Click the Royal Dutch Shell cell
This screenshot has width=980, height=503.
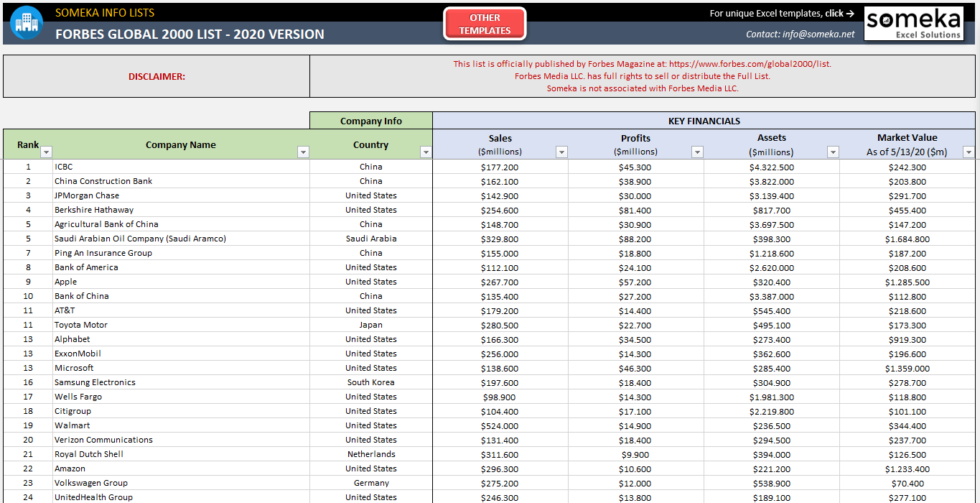[x=182, y=454]
